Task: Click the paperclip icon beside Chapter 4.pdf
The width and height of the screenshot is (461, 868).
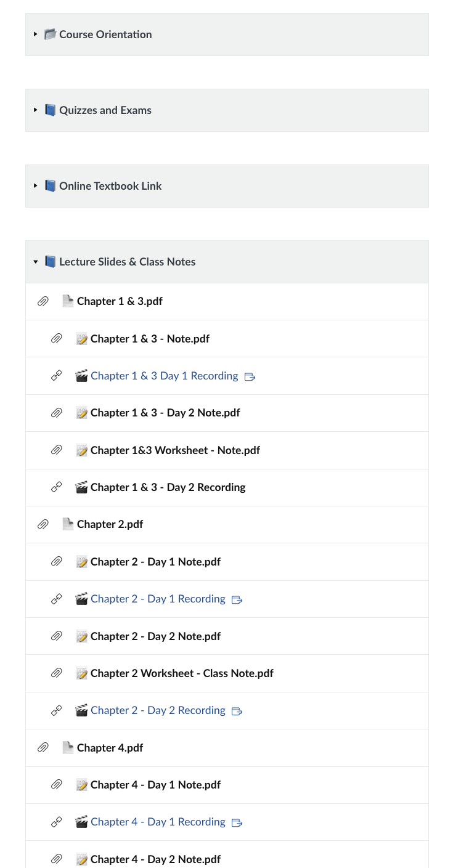Action: [43, 747]
